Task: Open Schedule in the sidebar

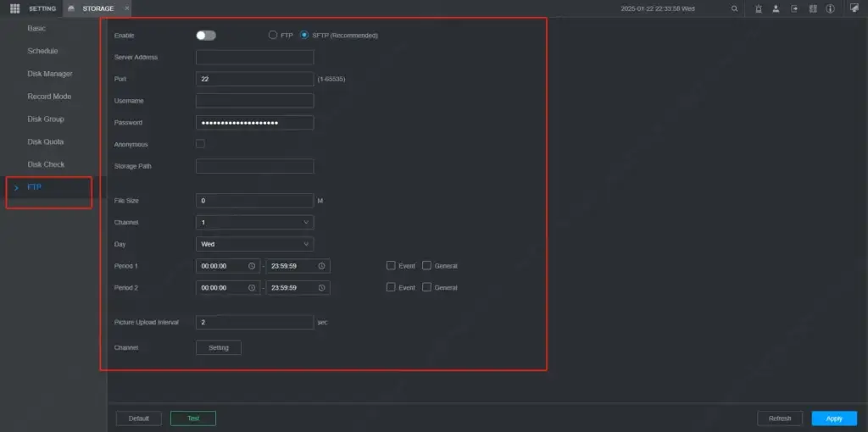Action: click(42, 51)
